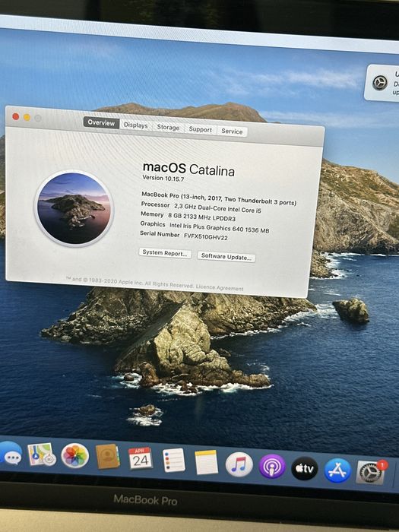Image resolution: width=399 pixels, height=532 pixels.
Task: Launch Reminders from the Dock
Action: tap(174, 461)
